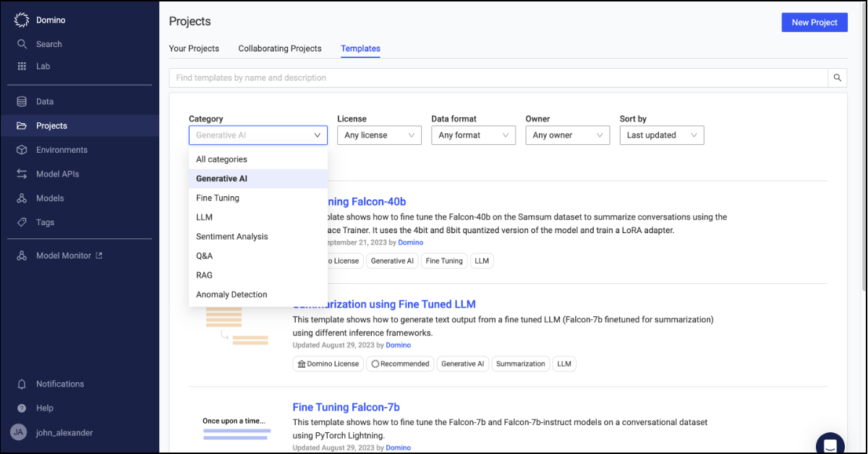Click the Data database icon
Viewport: 868px width, 454px height.
tap(22, 101)
